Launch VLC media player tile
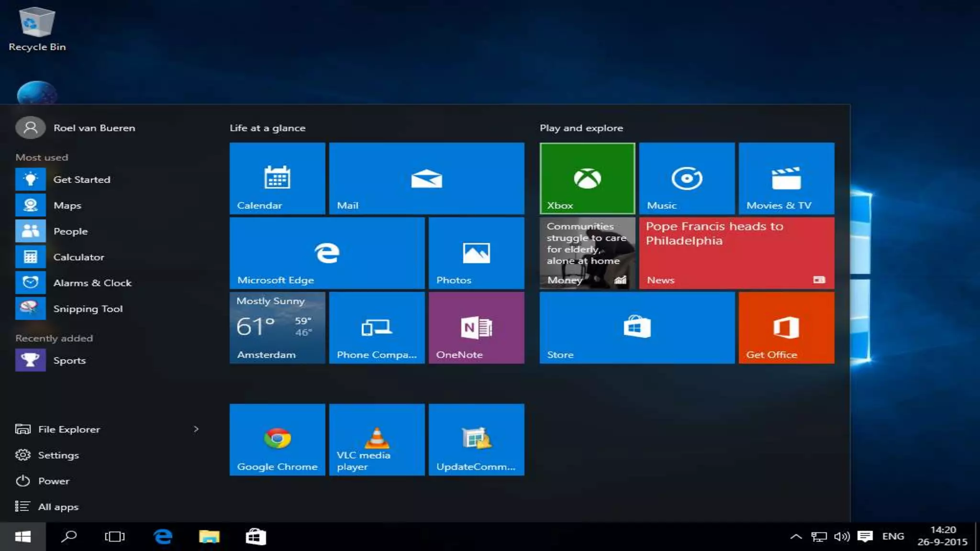 [377, 440]
